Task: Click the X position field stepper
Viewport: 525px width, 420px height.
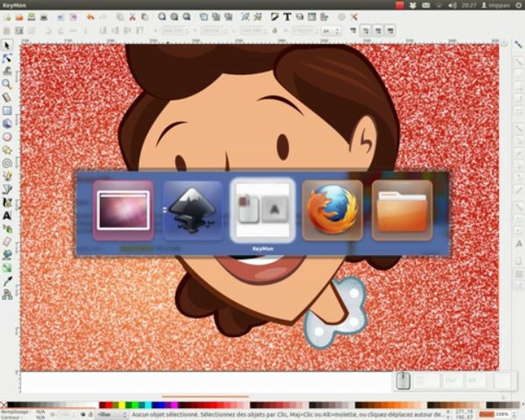Action: click(x=187, y=31)
